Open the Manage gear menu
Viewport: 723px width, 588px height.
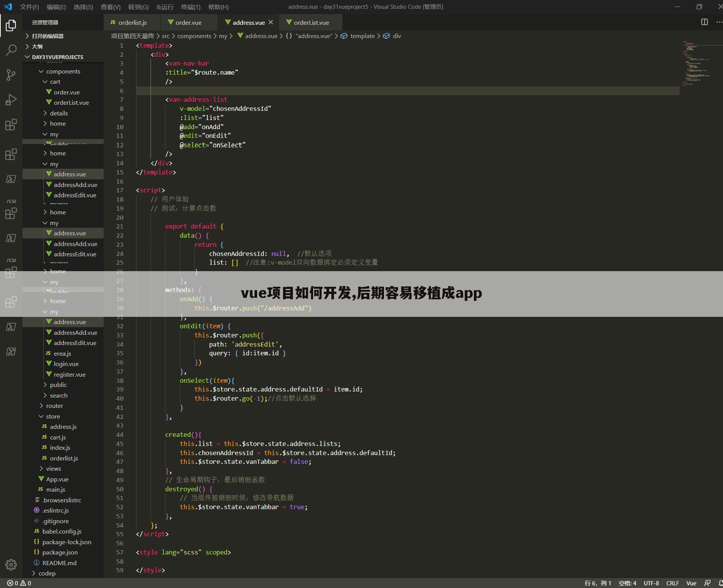pyautogui.click(x=11, y=564)
